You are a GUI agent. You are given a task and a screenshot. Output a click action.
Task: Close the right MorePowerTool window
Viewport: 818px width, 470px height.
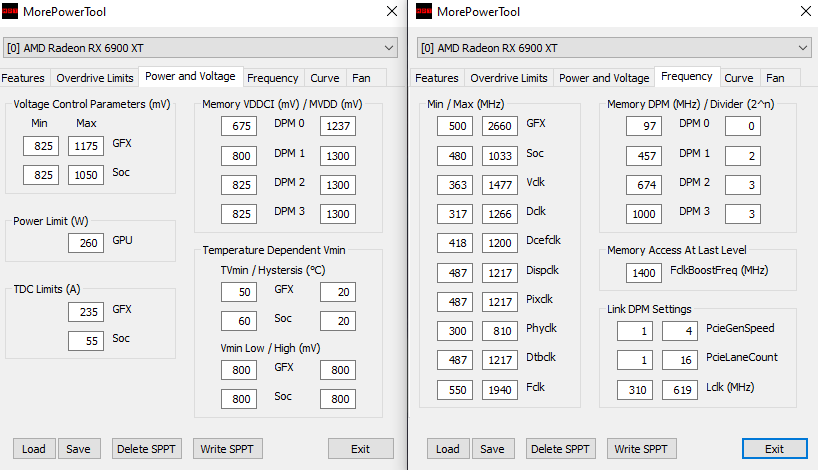pos(805,11)
